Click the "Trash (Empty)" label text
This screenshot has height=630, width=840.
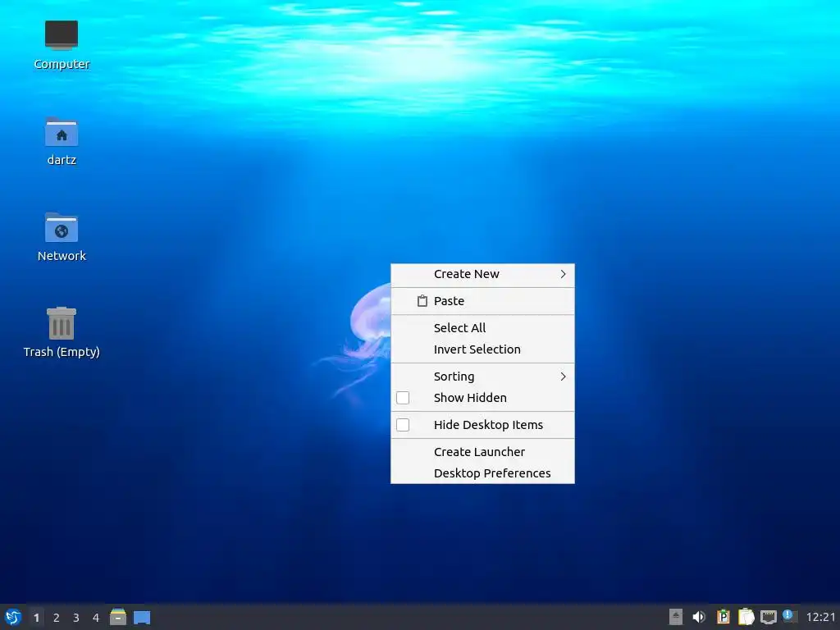coord(62,352)
